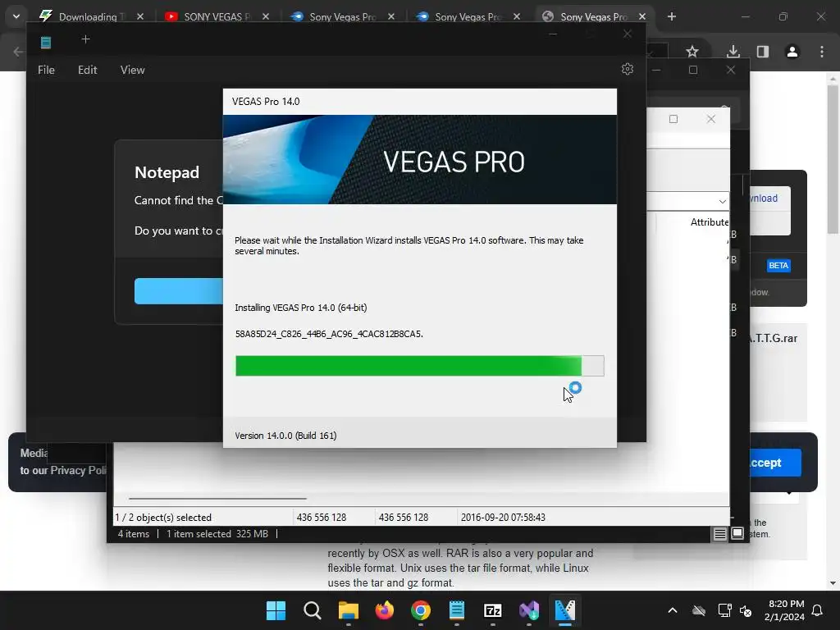840x630 pixels.
Task: Open taskbar Search
Action: 313,610
